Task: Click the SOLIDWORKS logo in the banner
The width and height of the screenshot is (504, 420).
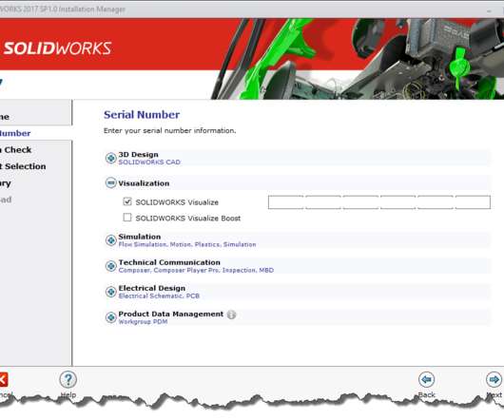Action: pyautogui.click(x=56, y=48)
